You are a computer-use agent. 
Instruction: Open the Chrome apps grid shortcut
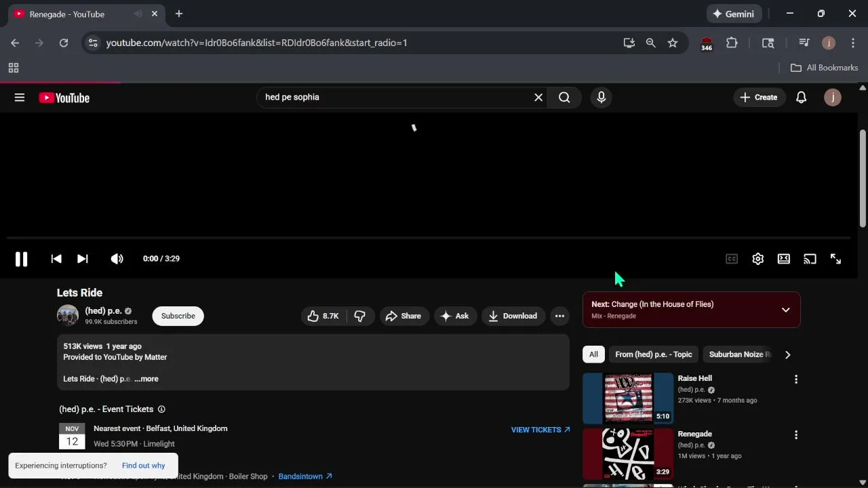click(x=14, y=68)
